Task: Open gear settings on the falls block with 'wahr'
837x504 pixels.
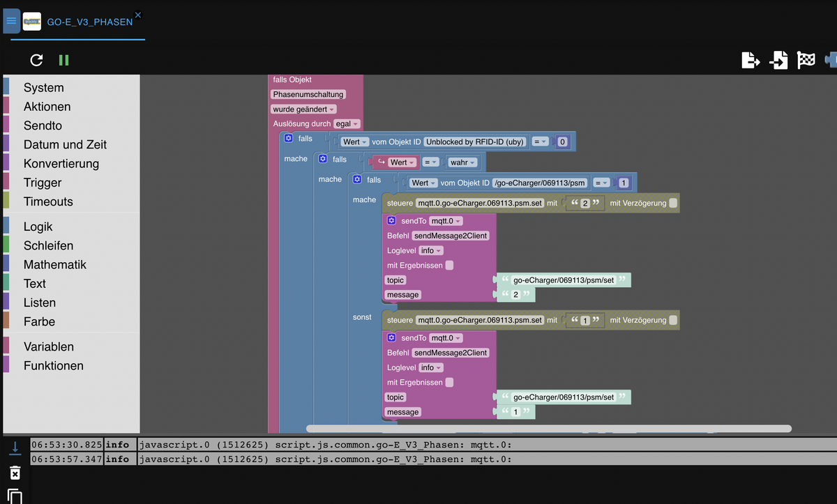Action: [322, 159]
